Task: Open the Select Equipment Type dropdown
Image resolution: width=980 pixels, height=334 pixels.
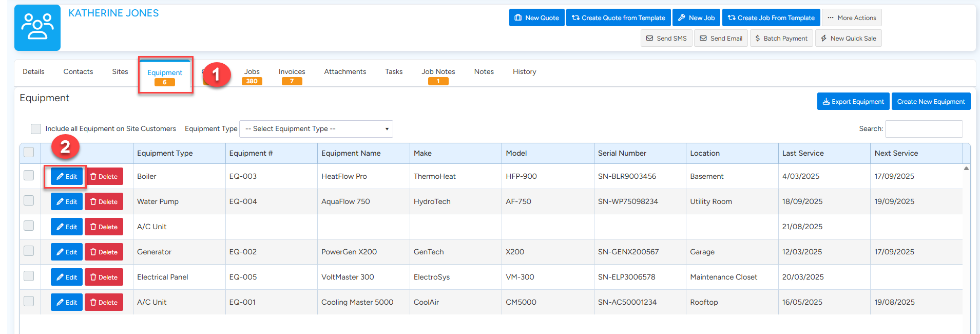Action: click(x=316, y=129)
